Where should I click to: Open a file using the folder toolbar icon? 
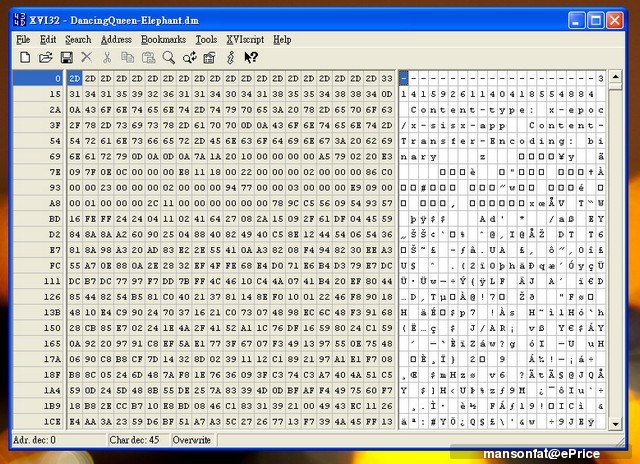46,58
